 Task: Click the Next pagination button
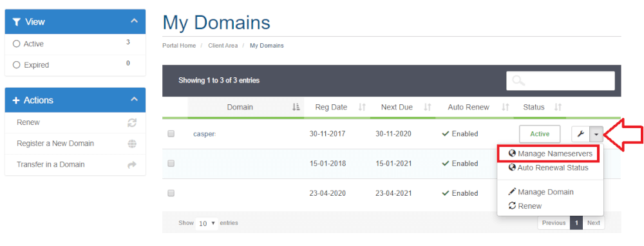tap(594, 223)
